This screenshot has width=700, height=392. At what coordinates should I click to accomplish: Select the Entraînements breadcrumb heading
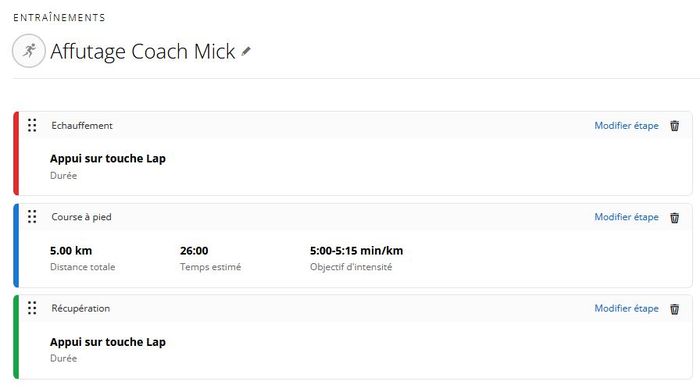point(59,17)
